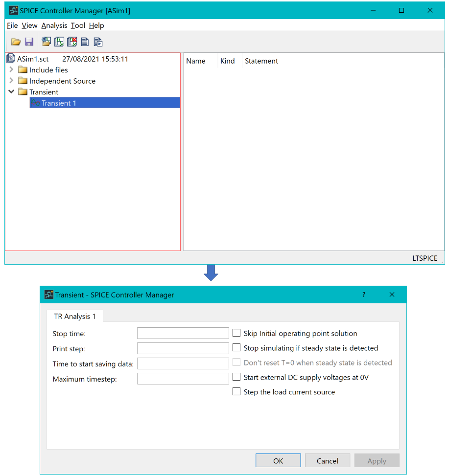Click the Transient folder icon
This screenshot has height=476, width=449.
pos(23,91)
